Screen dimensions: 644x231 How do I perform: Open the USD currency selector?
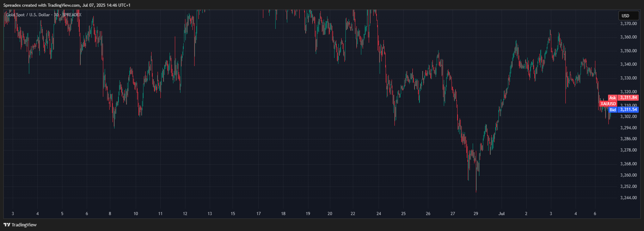(628, 16)
